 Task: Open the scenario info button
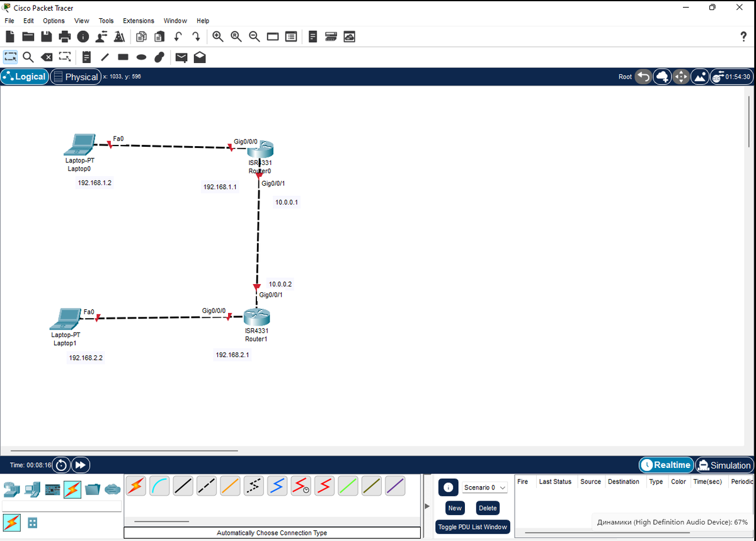click(x=448, y=487)
